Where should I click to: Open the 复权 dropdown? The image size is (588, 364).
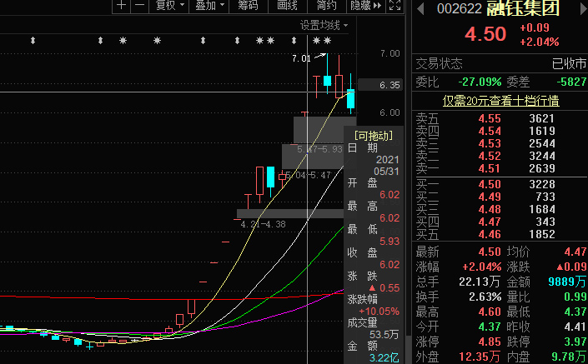169,5
